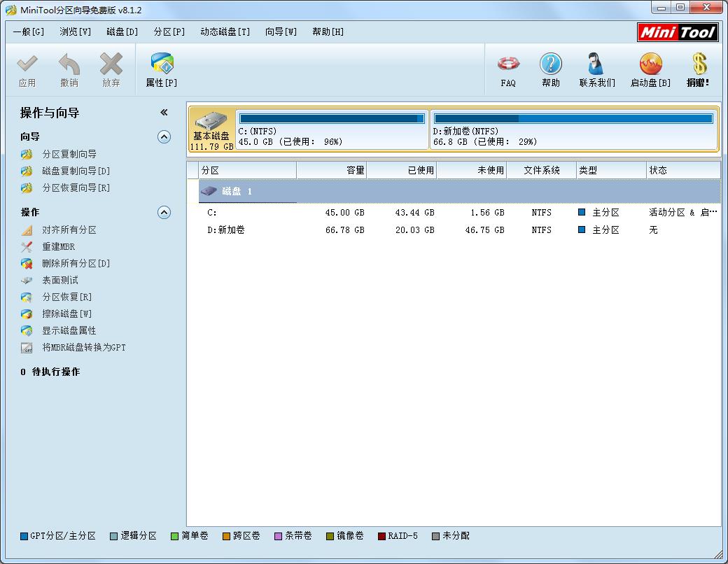Choose Wipe Disk (擦除磁盘)
The image size is (728, 564).
[x=67, y=313]
